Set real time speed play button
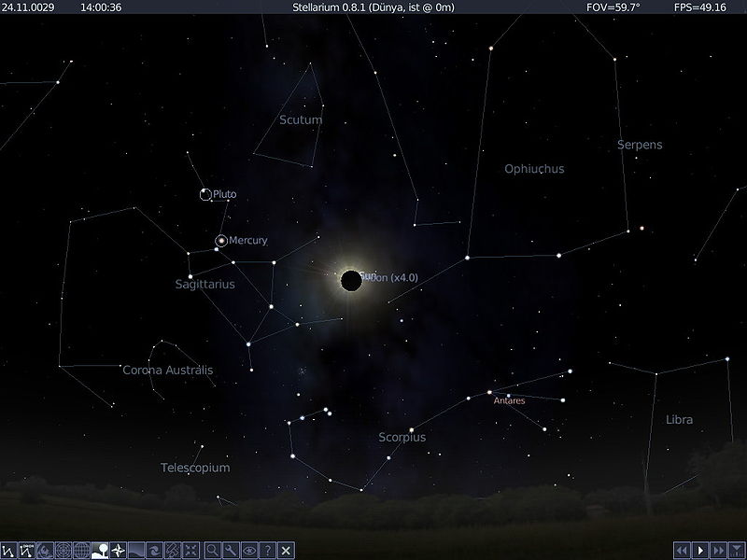Screen dimensions: 747x560 [700, 551]
